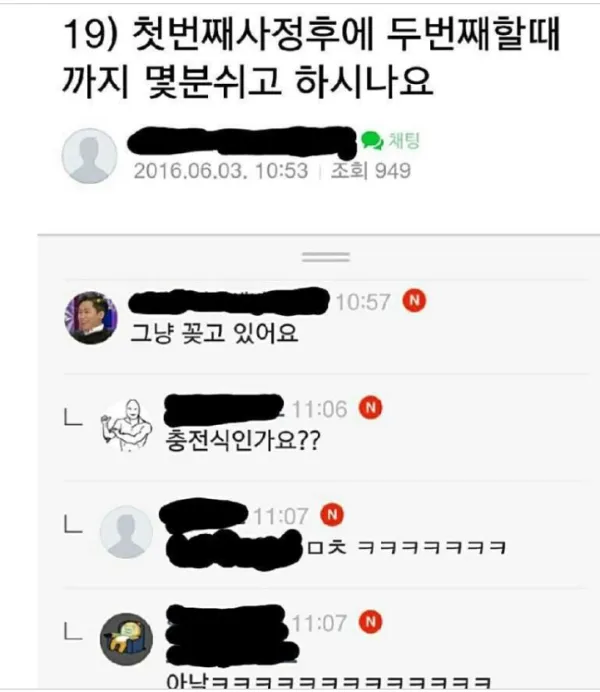The image size is (600, 692).
Task: Click the reply arrow beside sofa avatar
Action: 73,631
